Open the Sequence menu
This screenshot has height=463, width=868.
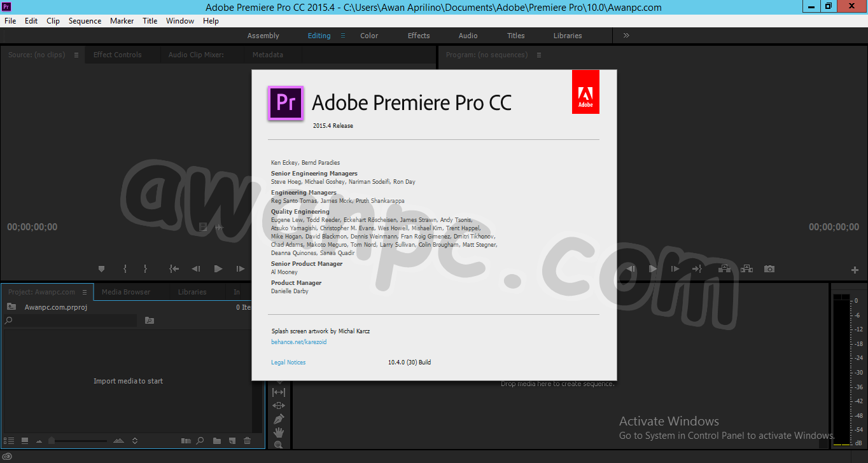(x=85, y=21)
